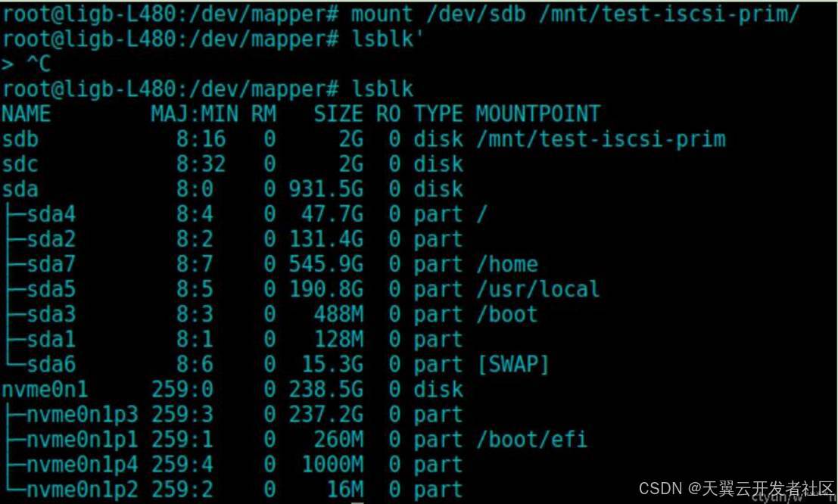Click the sdc disk name
This screenshot has width=838, height=504.
coord(20,164)
